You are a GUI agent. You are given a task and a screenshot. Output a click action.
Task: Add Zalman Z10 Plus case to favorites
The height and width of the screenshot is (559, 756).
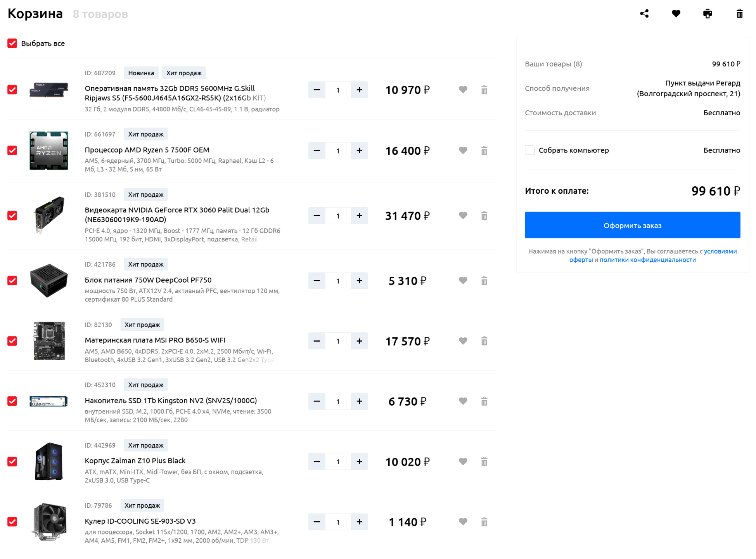(x=463, y=462)
